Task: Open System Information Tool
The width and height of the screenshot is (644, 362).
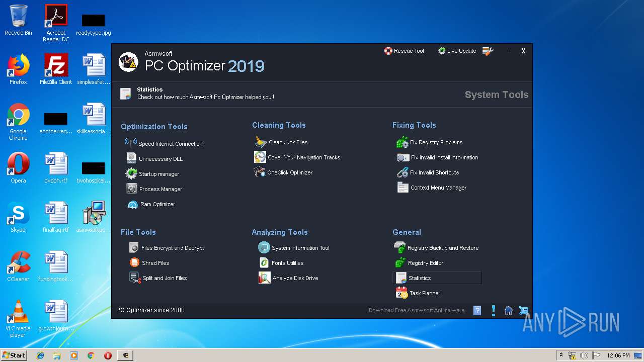Action: (294, 248)
